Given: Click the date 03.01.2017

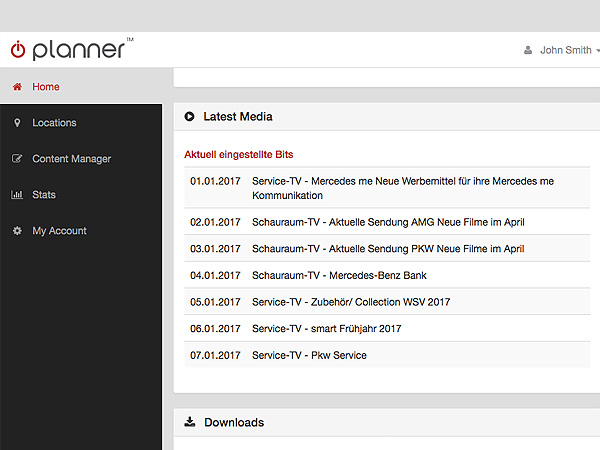Looking at the screenshot, I should (x=215, y=249).
